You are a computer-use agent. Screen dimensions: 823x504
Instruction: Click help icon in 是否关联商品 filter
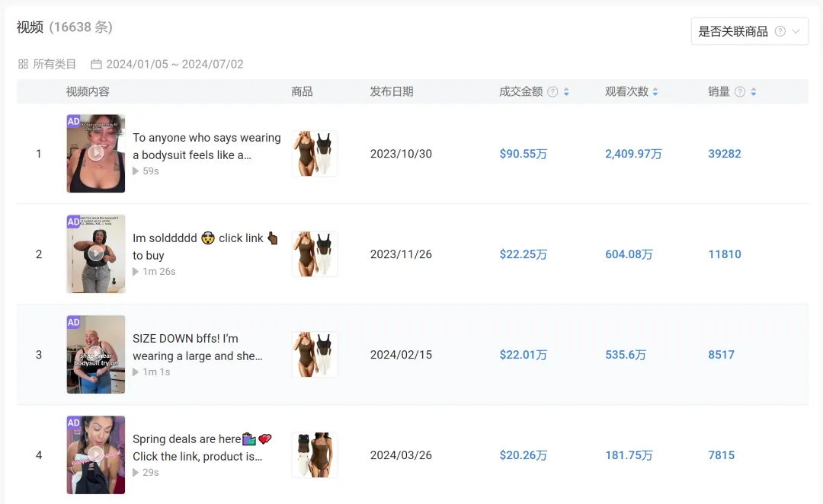[780, 31]
